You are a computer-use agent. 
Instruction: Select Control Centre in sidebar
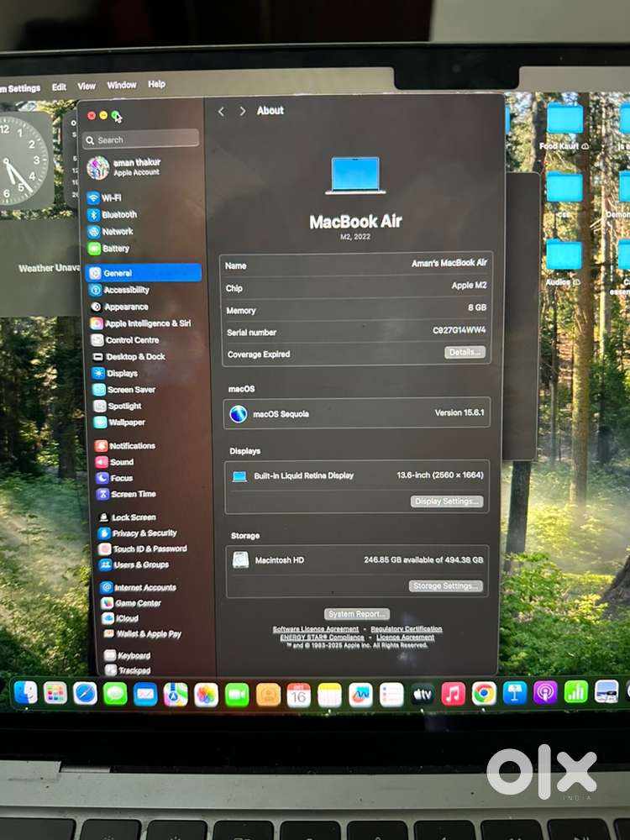pyautogui.click(x=131, y=340)
